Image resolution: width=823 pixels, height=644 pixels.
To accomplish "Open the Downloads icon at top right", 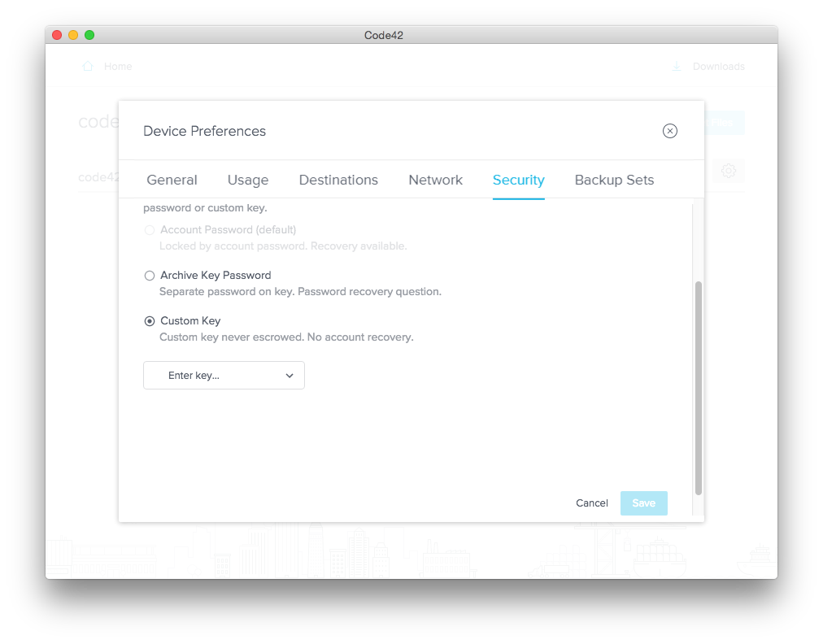I will coord(676,66).
